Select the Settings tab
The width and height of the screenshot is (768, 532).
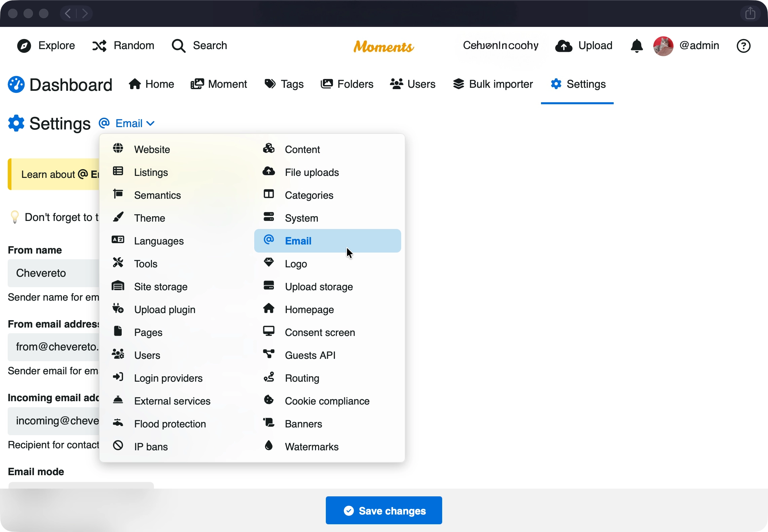[x=578, y=84]
